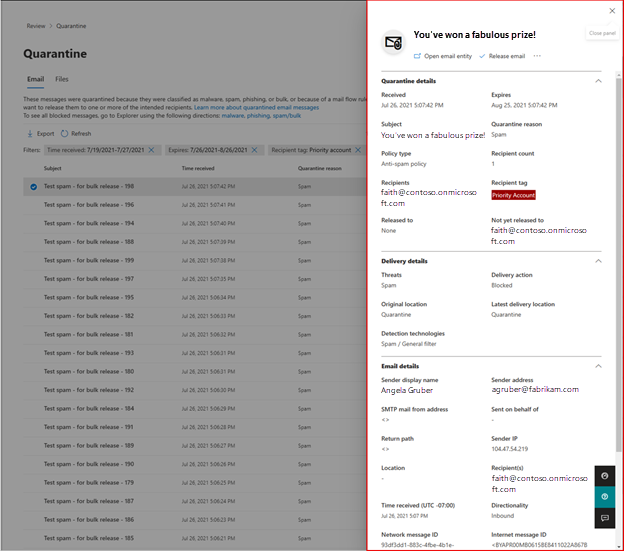Image resolution: width=638 pixels, height=551 pixels.
Task: Click the Network message ID value
Action: [x=417, y=545]
